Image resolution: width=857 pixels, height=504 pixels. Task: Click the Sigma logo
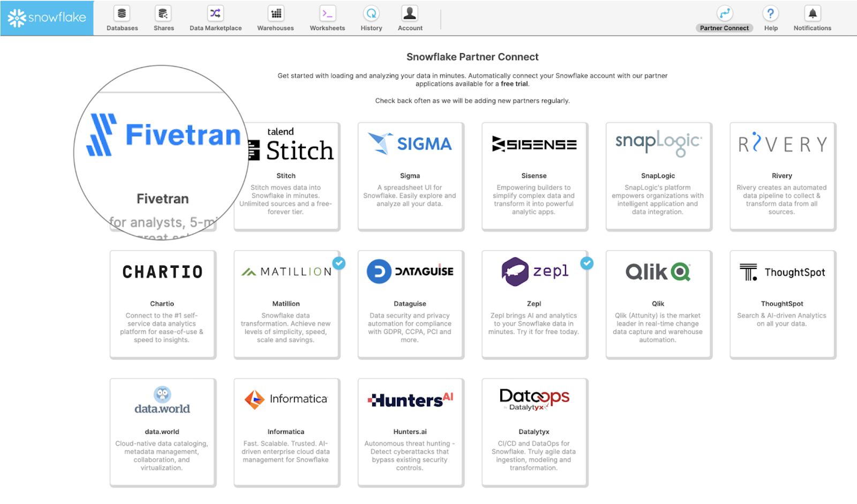tap(410, 144)
